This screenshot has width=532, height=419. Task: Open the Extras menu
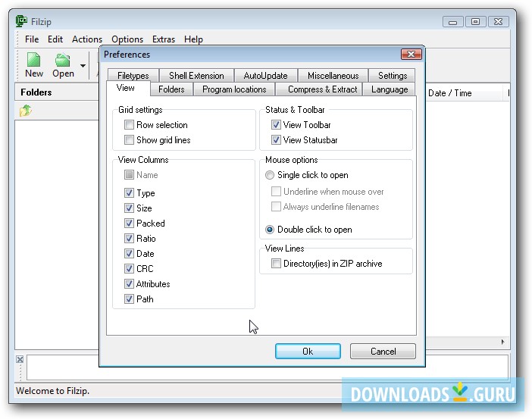click(x=164, y=39)
